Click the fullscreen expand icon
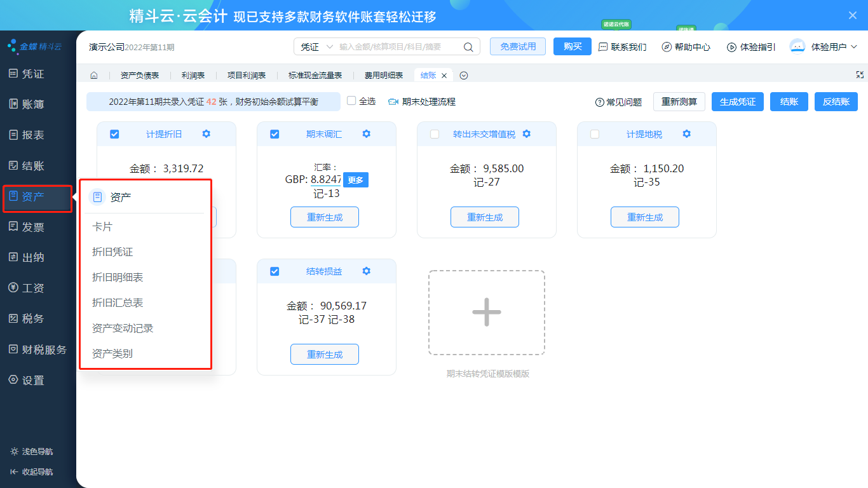The width and height of the screenshot is (868, 488). tap(860, 75)
